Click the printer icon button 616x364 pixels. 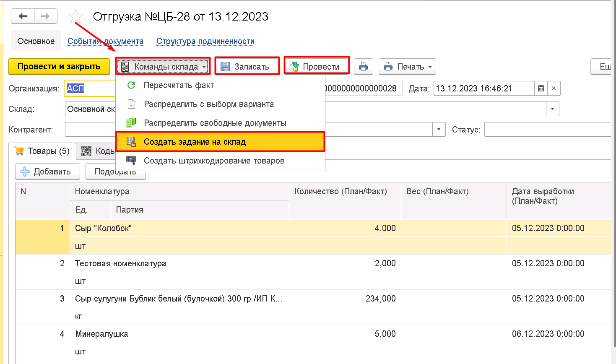[363, 67]
